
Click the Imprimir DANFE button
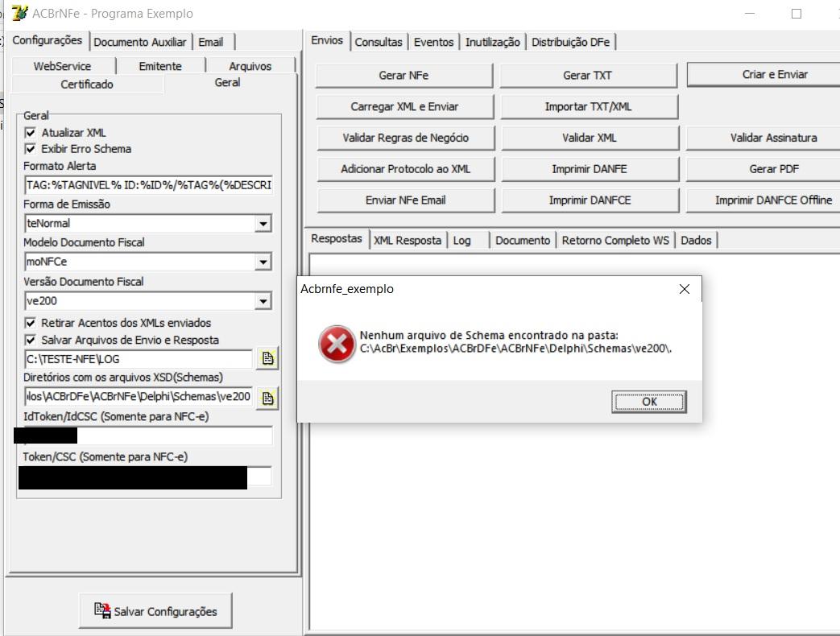coord(590,168)
